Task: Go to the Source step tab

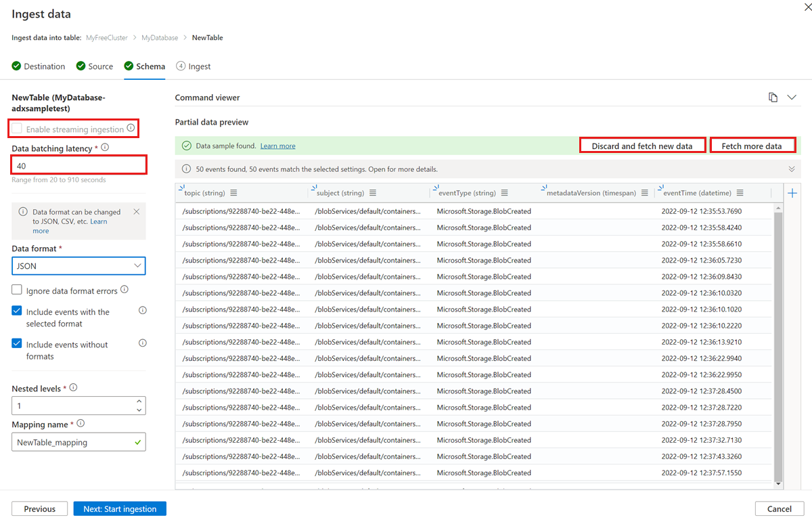Action: [x=94, y=66]
